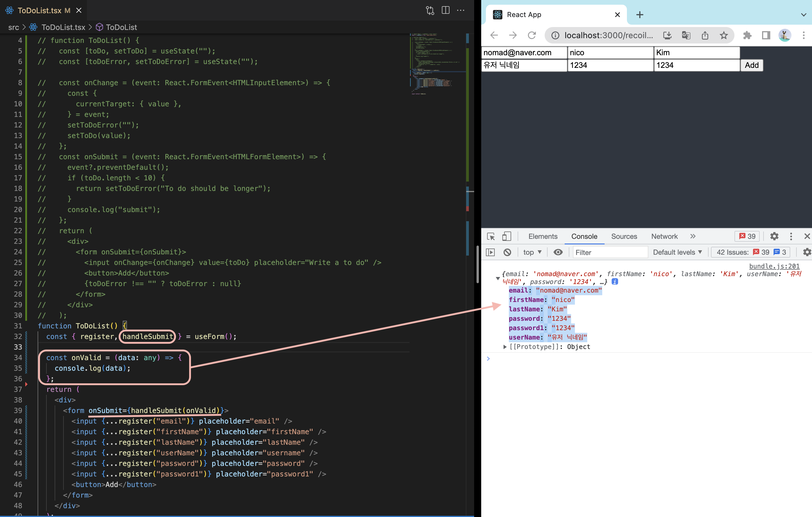Screen dimensions: 812x517
Task: Bookmark page with the star icon
Action: point(724,35)
